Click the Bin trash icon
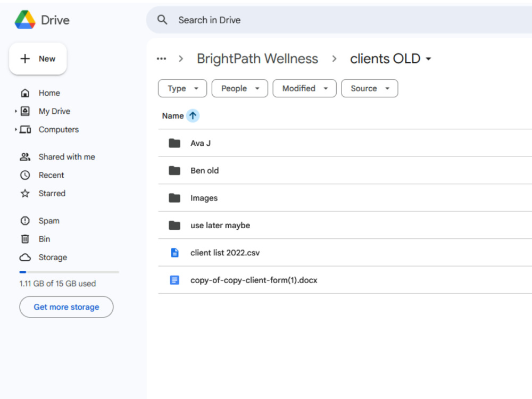532x399 pixels. (25, 239)
